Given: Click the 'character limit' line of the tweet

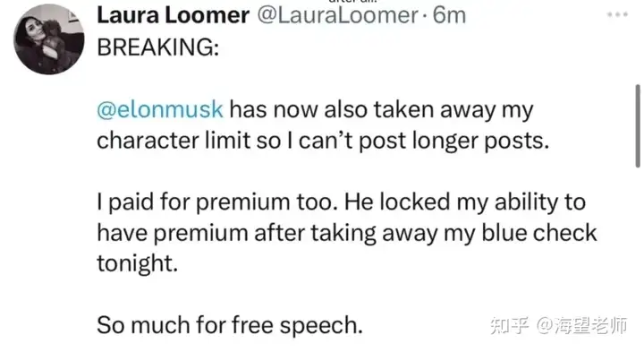Looking at the screenshot, I should [323, 141].
